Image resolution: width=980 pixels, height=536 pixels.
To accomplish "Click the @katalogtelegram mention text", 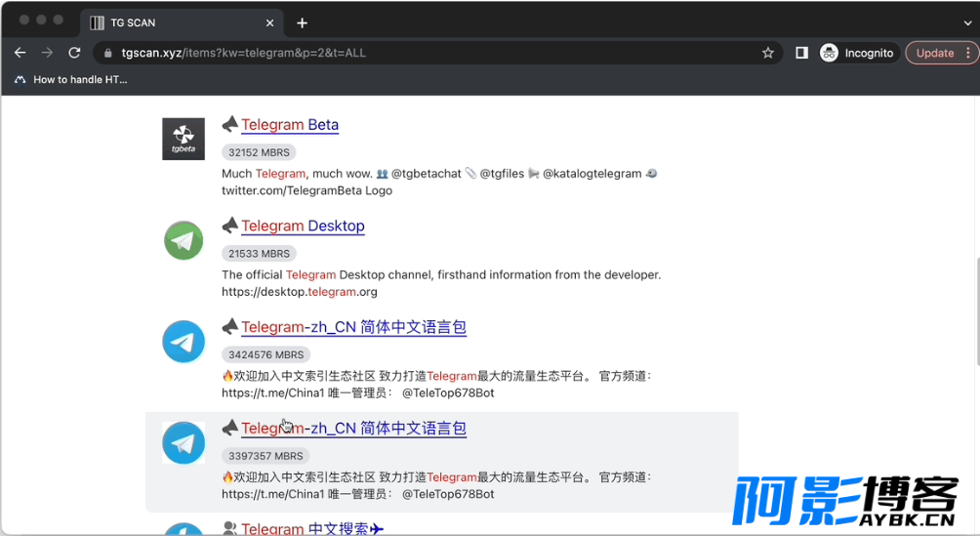I will pos(592,174).
